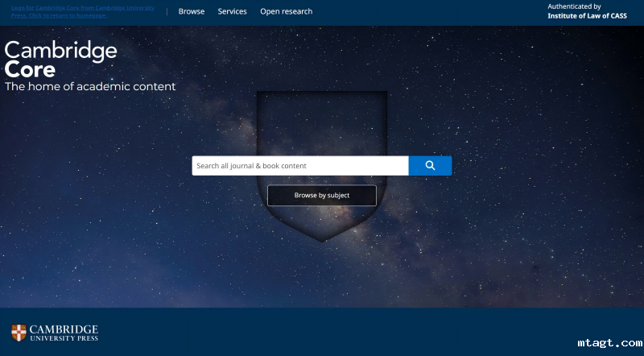Viewport: 644px width, 356px height.
Task: Click the empty footer bar area
Action: [322, 332]
